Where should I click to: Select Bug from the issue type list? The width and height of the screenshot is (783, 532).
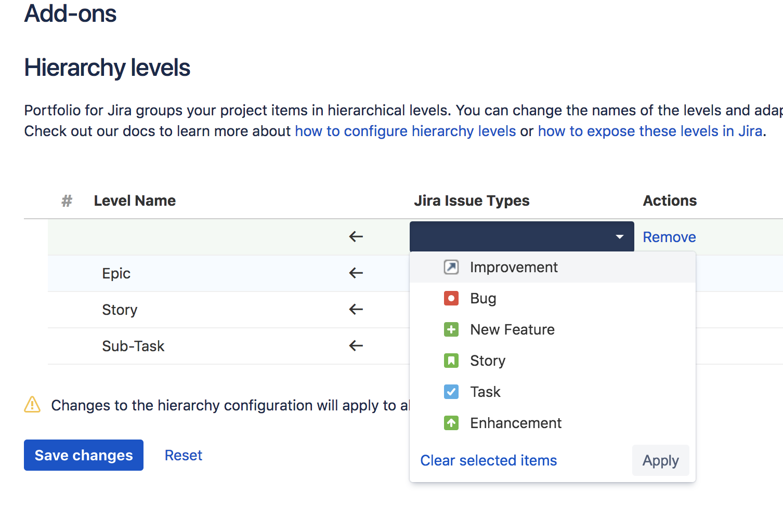click(553, 298)
